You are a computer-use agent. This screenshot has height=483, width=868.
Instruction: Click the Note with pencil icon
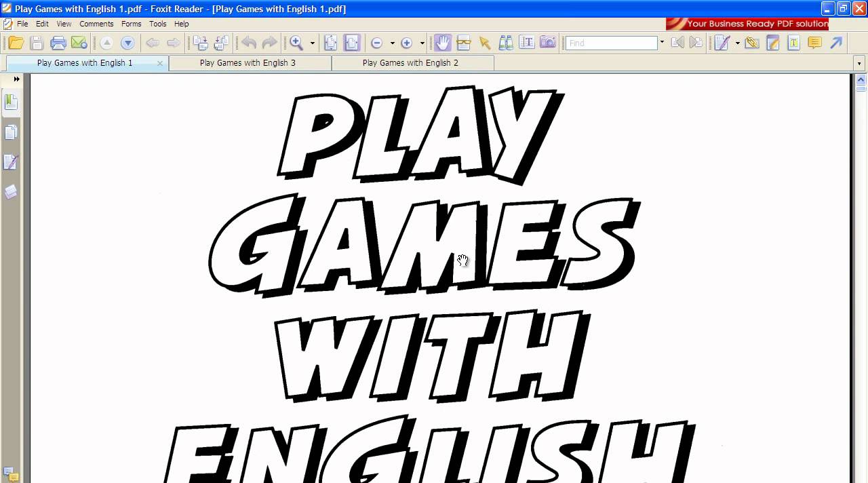[x=772, y=43]
